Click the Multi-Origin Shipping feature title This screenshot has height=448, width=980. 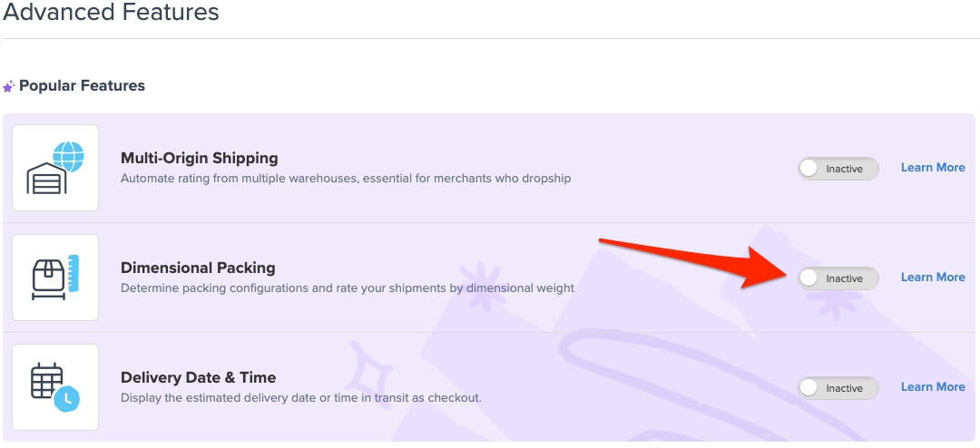click(199, 158)
